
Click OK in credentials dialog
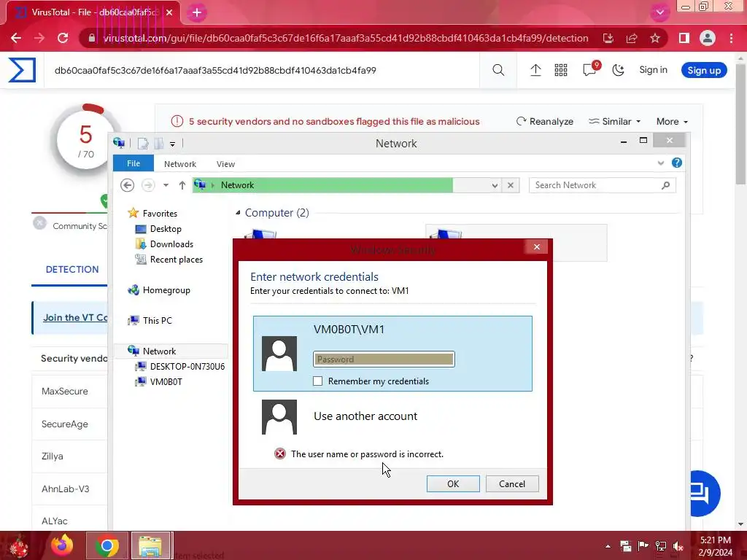pyautogui.click(x=453, y=484)
